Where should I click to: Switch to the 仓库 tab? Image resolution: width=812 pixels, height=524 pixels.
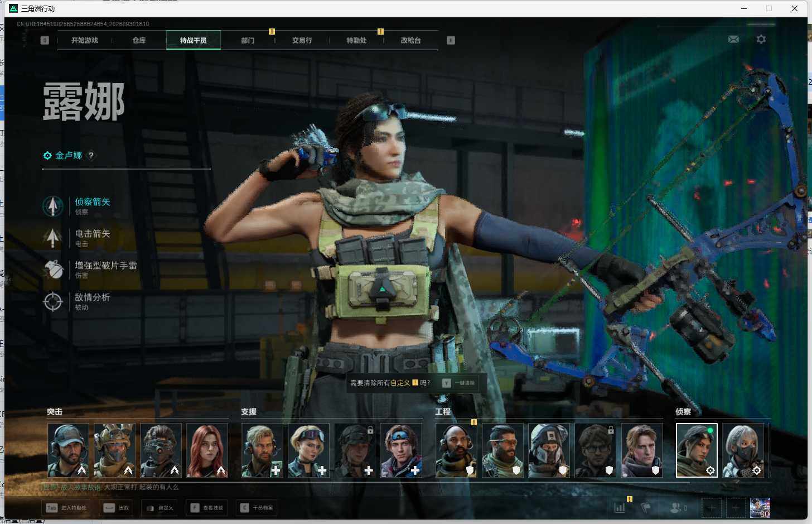click(x=139, y=40)
